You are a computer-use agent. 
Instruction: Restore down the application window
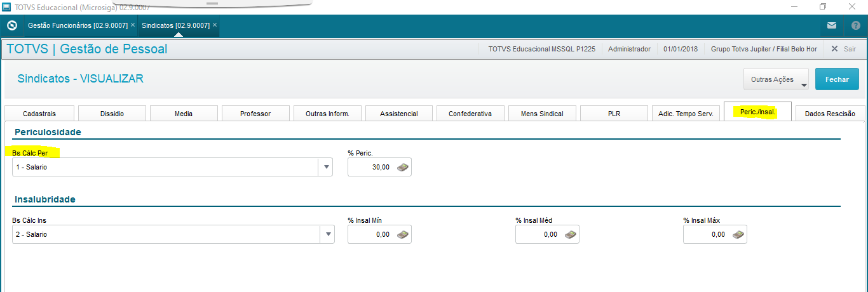coord(823,6)
